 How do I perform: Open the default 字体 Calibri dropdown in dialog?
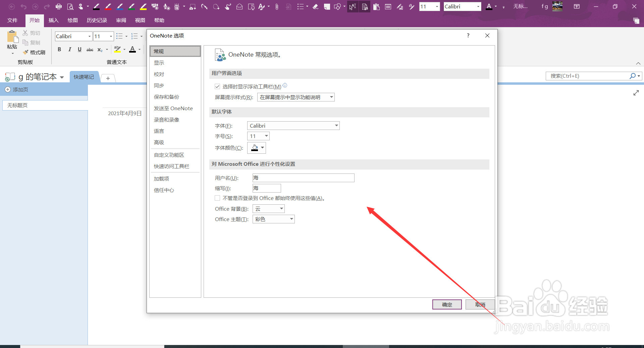[293, 126]
